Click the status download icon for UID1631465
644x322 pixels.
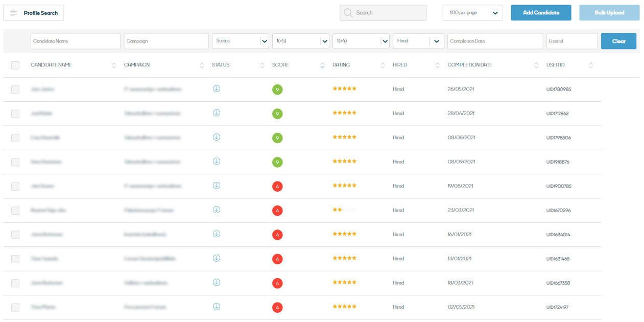pos(217,258)
